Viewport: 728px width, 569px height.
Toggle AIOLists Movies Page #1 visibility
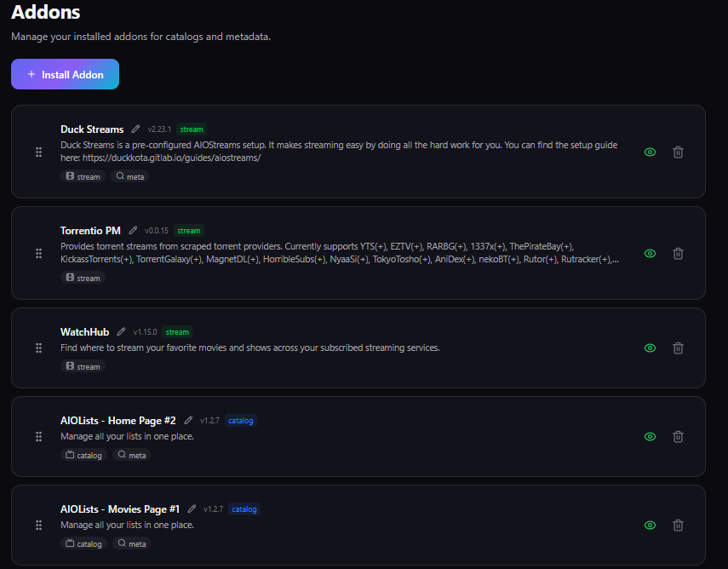tap(651, 526)
